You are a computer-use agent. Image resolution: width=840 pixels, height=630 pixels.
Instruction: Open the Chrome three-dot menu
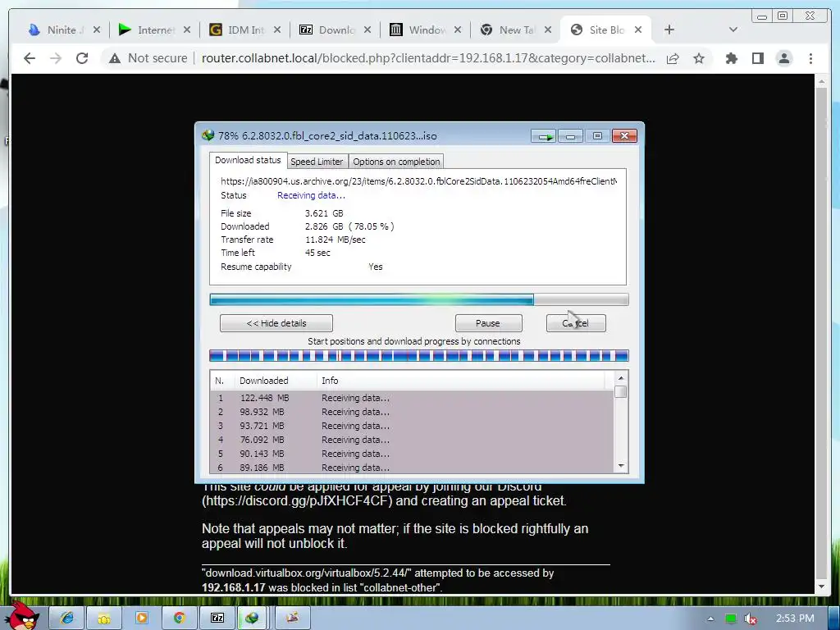click(x=810, y=58)
